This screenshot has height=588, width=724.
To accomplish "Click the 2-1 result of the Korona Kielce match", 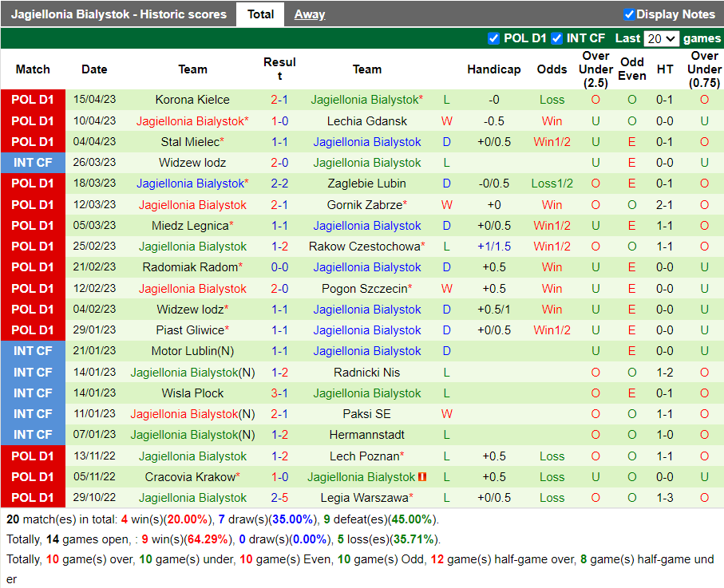I will click(279, 100).
